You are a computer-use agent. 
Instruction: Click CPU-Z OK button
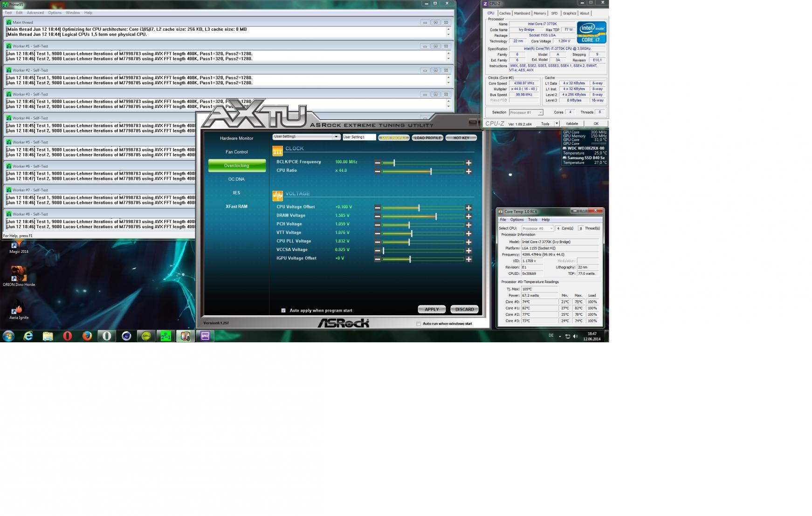tap(596, 124)
